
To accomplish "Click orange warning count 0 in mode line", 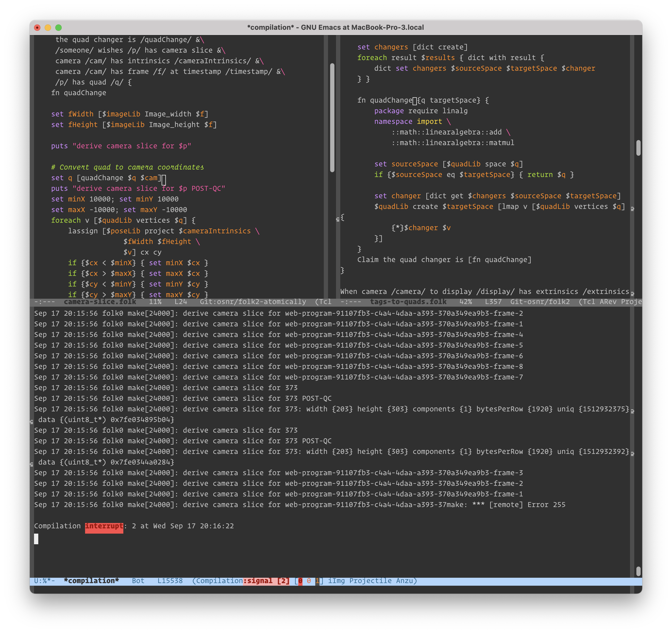I will pos(309,581).
